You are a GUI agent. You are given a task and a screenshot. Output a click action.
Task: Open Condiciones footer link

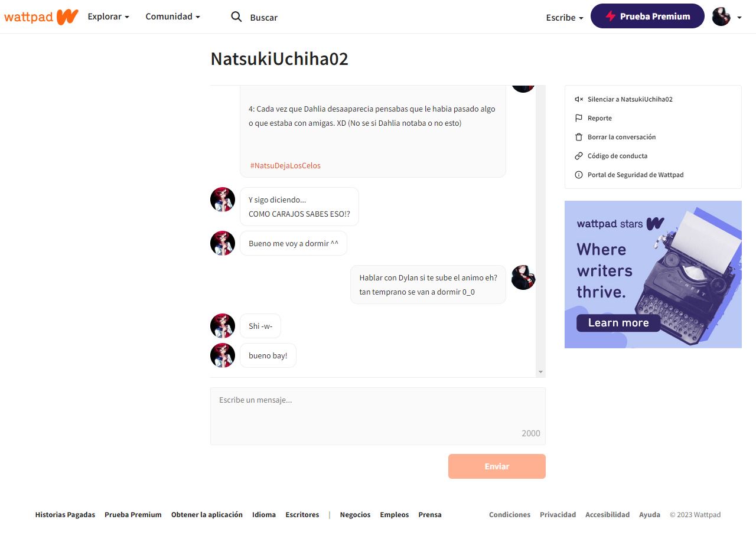(x=510, y=515)
